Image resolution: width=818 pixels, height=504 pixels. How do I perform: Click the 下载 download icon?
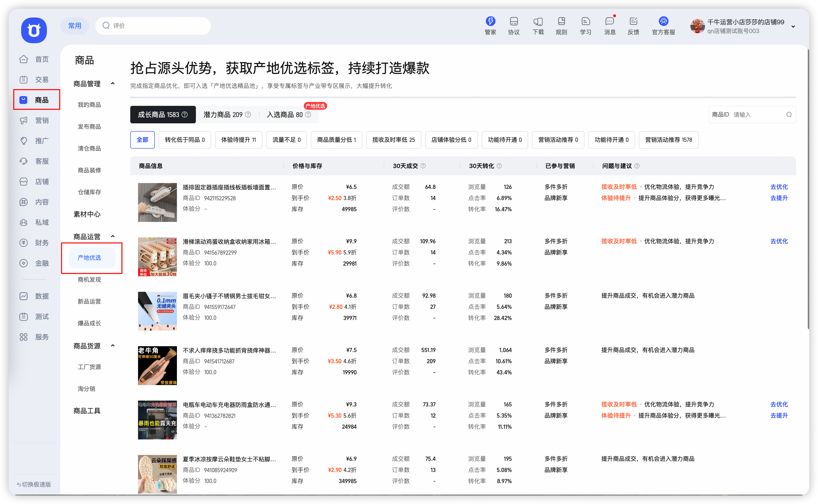[538, 22]
